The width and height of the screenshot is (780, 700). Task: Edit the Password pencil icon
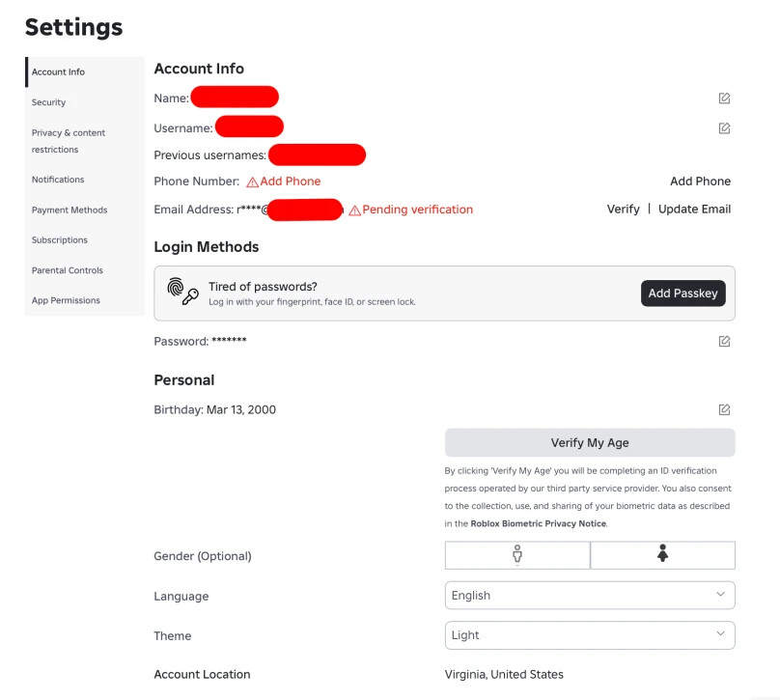coord(724,341)
